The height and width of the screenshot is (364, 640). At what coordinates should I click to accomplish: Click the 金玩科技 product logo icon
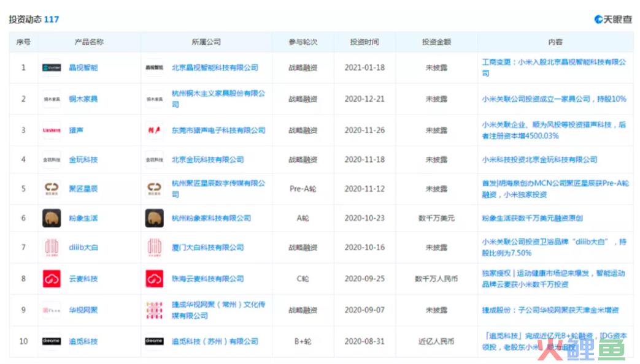pyautogui.click(x=52, y=160)
